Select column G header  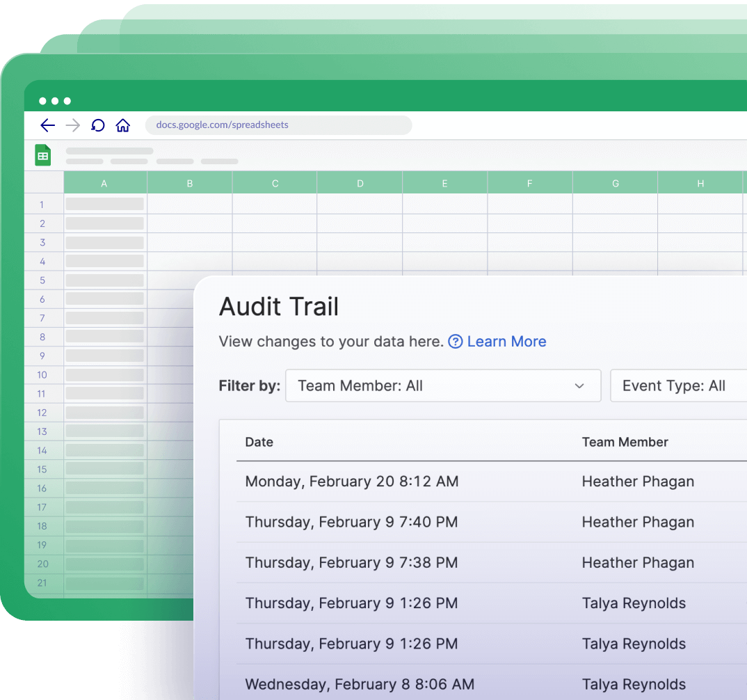point(615,183)
